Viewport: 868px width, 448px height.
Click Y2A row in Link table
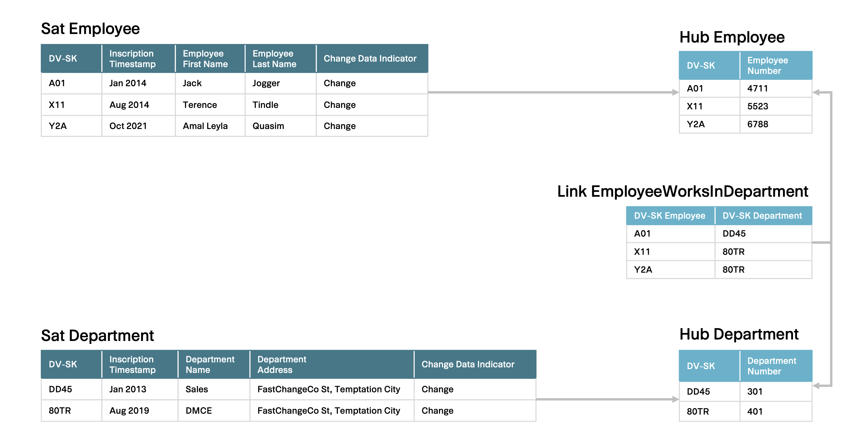click(643, 270)
